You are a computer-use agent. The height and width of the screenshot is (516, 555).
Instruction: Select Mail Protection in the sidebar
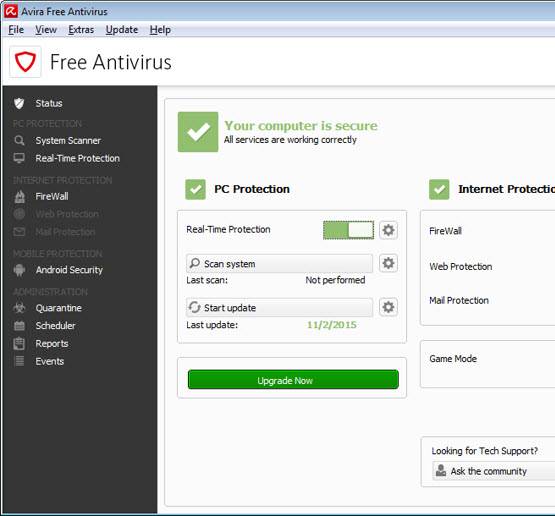pos(65,232)
